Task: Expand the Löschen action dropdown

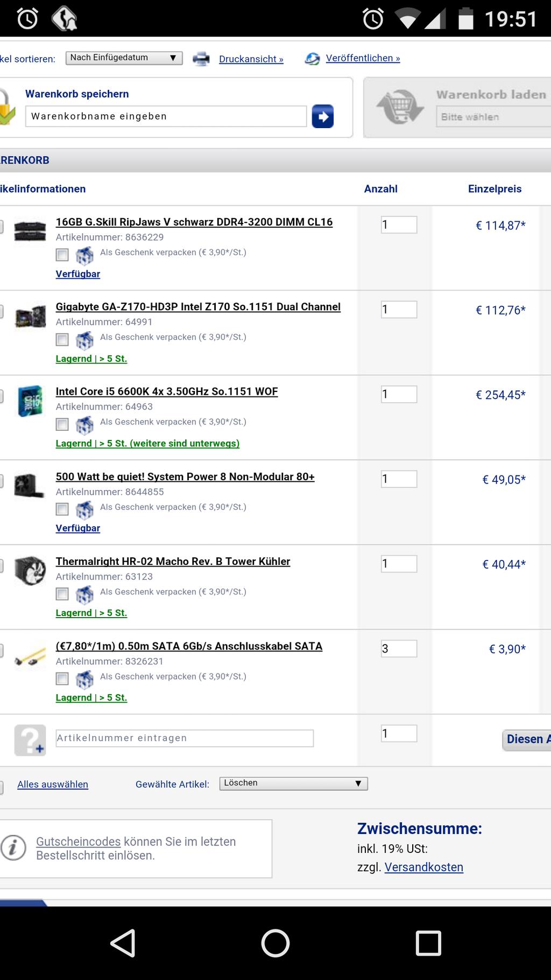Action: [293, 783]
